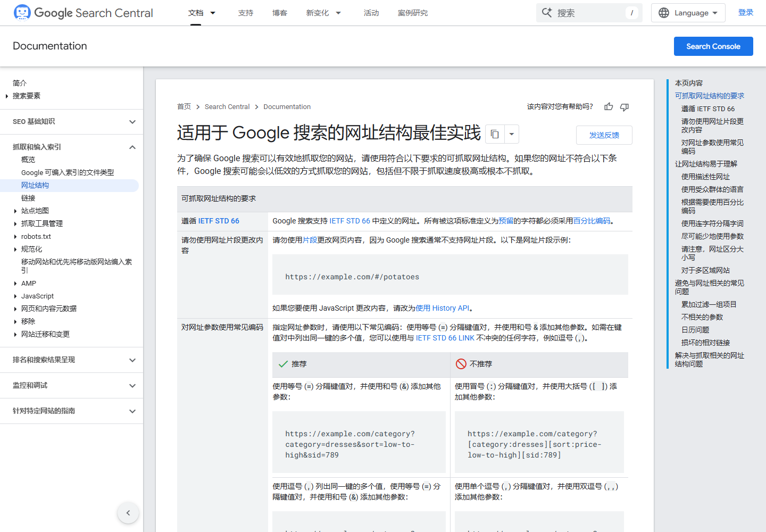766x532 pixels.
Task: Click the 百分比编码 link
Action: tap(592, 221)
